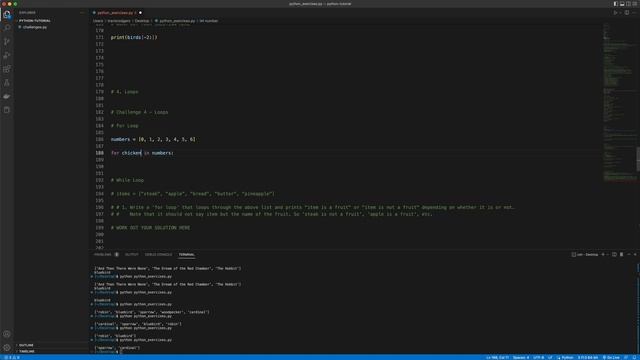Click the '# While Loop' comment
Image resolution: width=640 pixels, height=360 pixels.
click(127, 180)
